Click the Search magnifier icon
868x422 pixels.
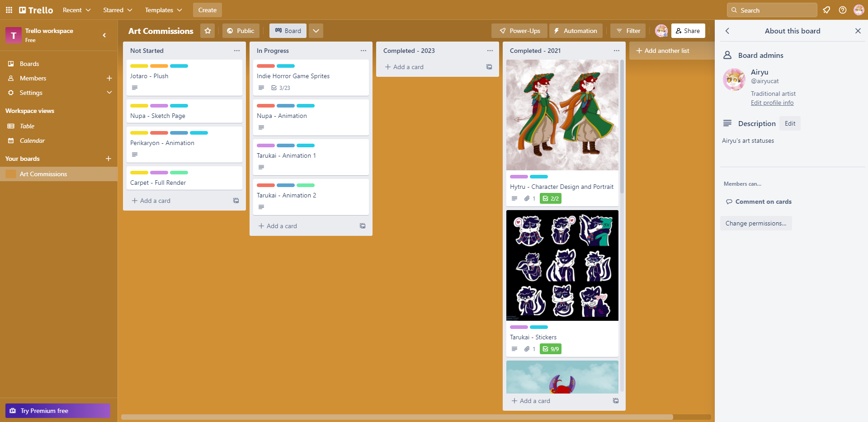pyautogui.click(x=734, y=9)
